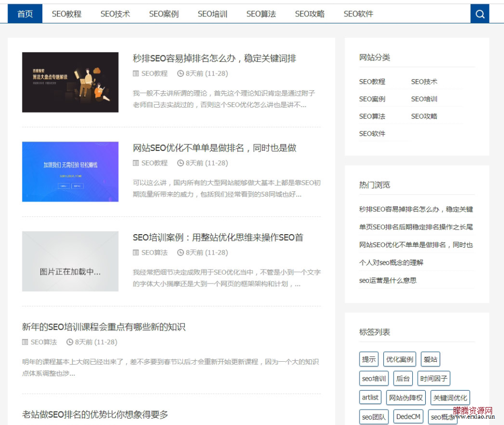Select the 爱站 tag button
This screenshot has width=504, height=425.
point(430,359)
